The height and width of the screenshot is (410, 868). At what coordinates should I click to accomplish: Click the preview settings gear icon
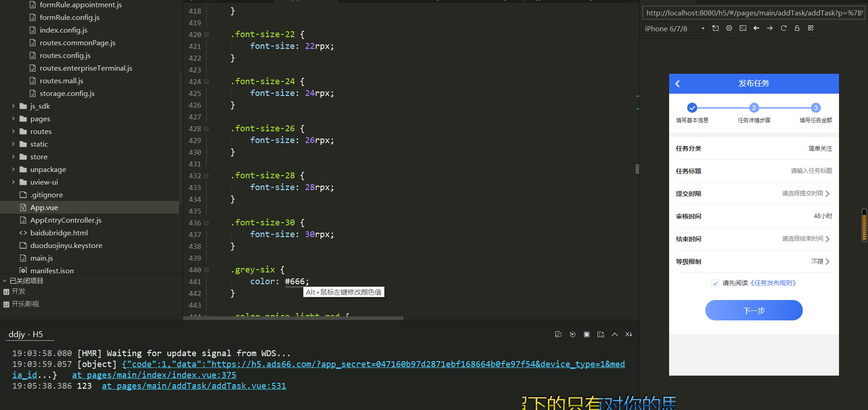[x=729, y=28]
